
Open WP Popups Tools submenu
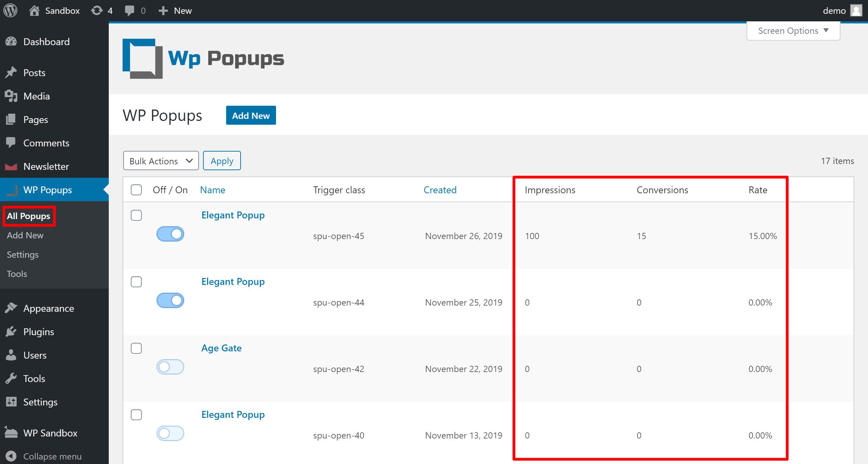[x=17, y=274]
